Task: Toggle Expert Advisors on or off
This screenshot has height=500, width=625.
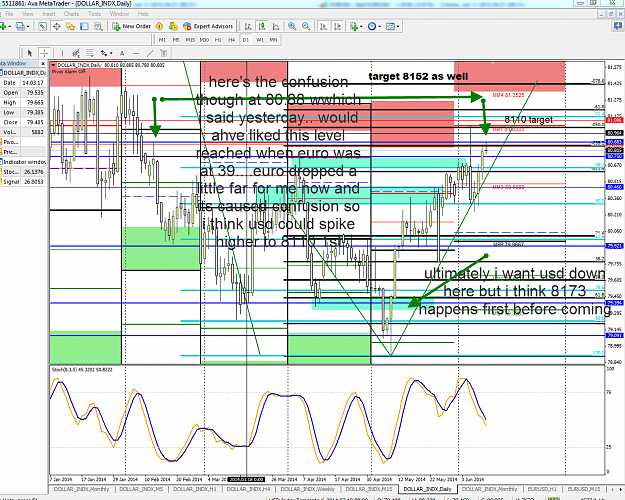Action: pyautogui.click(x=208, y=26)
